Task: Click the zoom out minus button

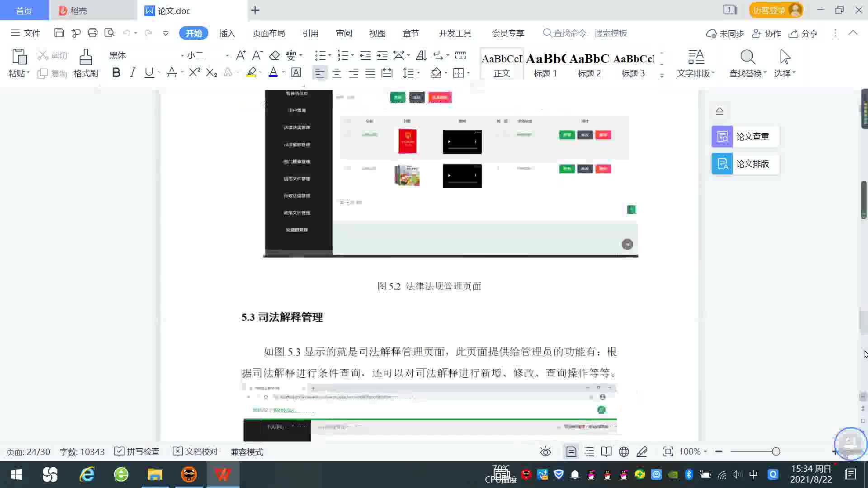Action: pyautogui.click(x=719, y=451)
